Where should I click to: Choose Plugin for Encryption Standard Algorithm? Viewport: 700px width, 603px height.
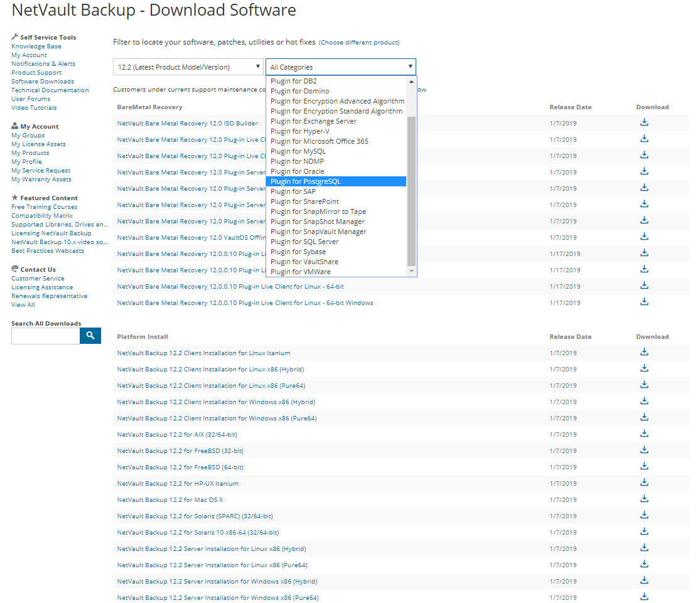(336, 111)
